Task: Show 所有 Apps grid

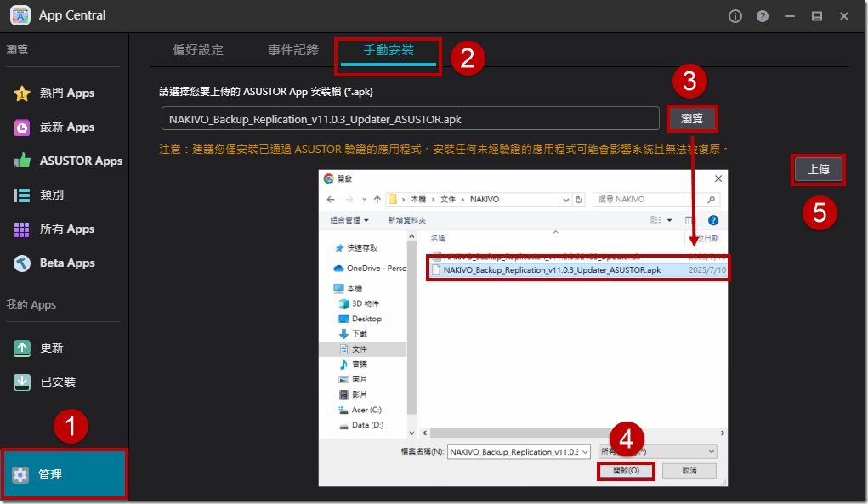Action: 54,229
